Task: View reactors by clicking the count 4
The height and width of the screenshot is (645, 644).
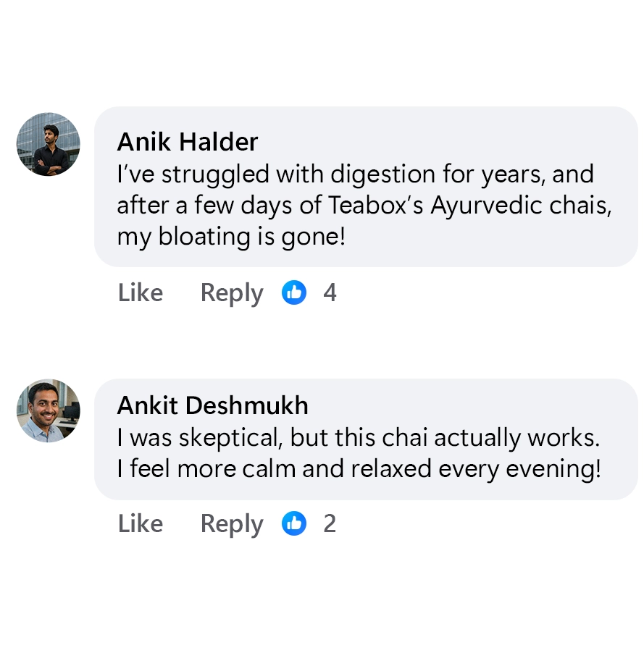Action: [330, 292]
